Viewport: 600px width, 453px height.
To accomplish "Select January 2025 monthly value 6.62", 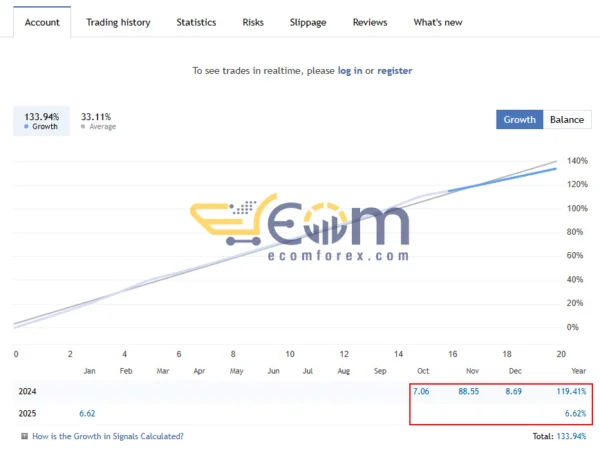I will pyautogui.click(x=88, y=412).
